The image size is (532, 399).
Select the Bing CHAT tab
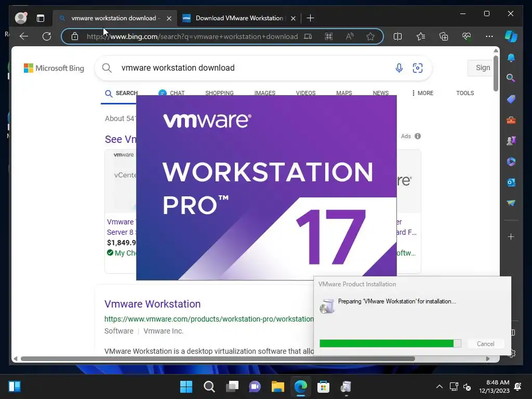click(x=171, y=93)
